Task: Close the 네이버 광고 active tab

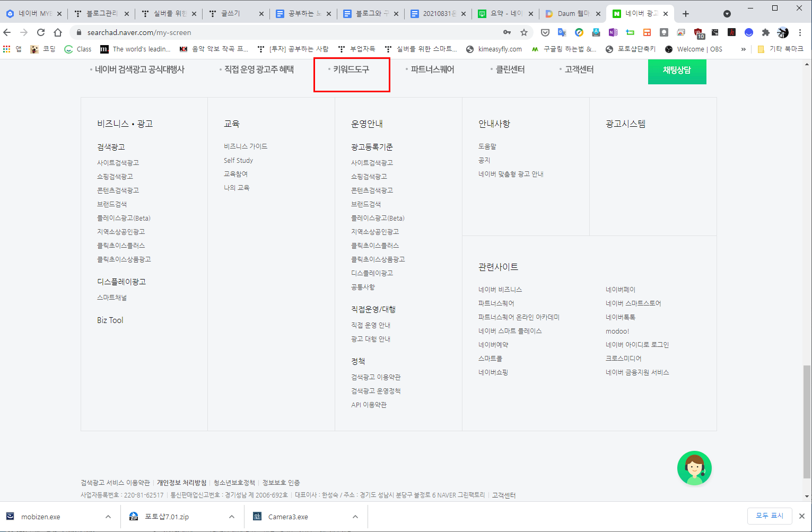Action: [x=666, y=14]
